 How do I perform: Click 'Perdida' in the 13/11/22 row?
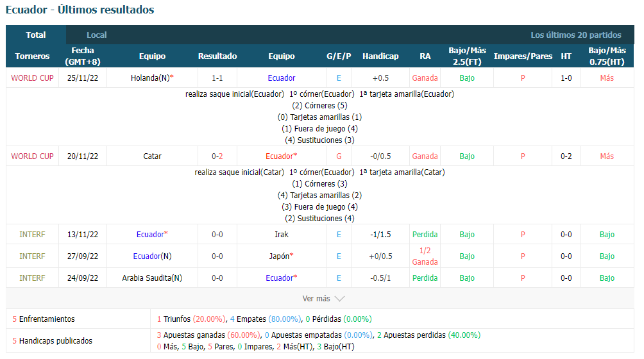tap(425, 235)
